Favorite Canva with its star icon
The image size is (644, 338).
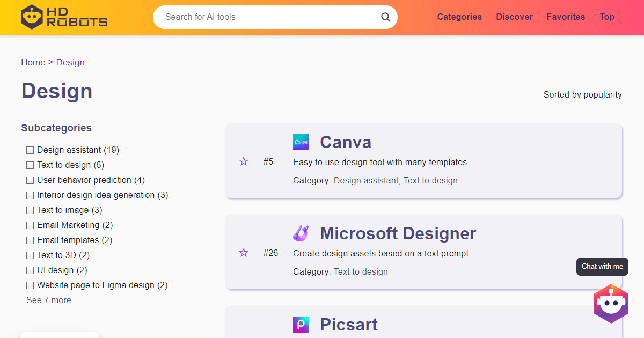(x=244, y=161)
